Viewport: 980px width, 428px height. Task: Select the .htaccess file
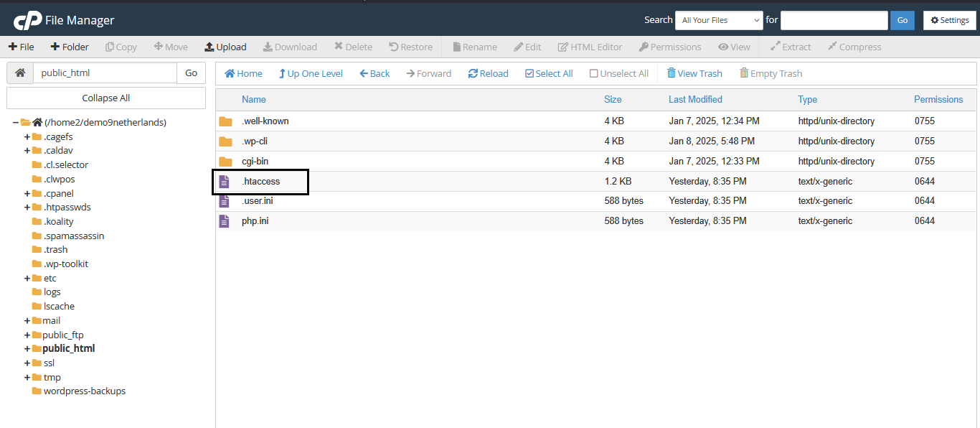pos(595,181)
